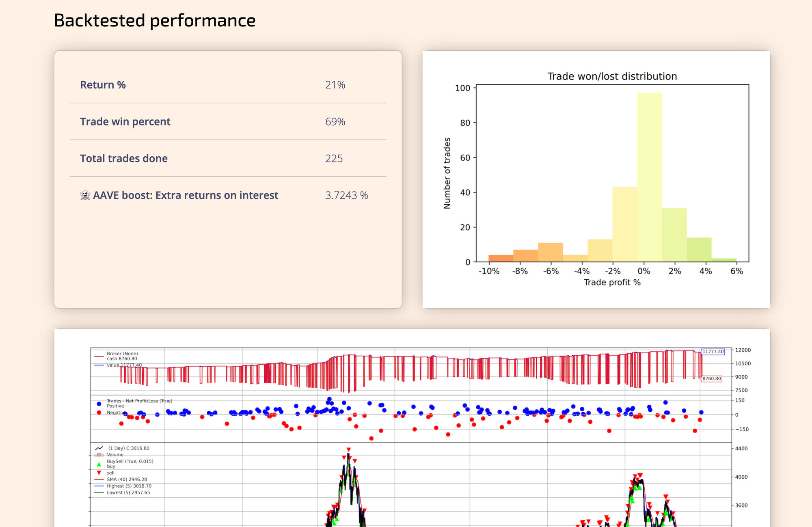Click the darkest orange -10% histogram bar

coord(501,258)
